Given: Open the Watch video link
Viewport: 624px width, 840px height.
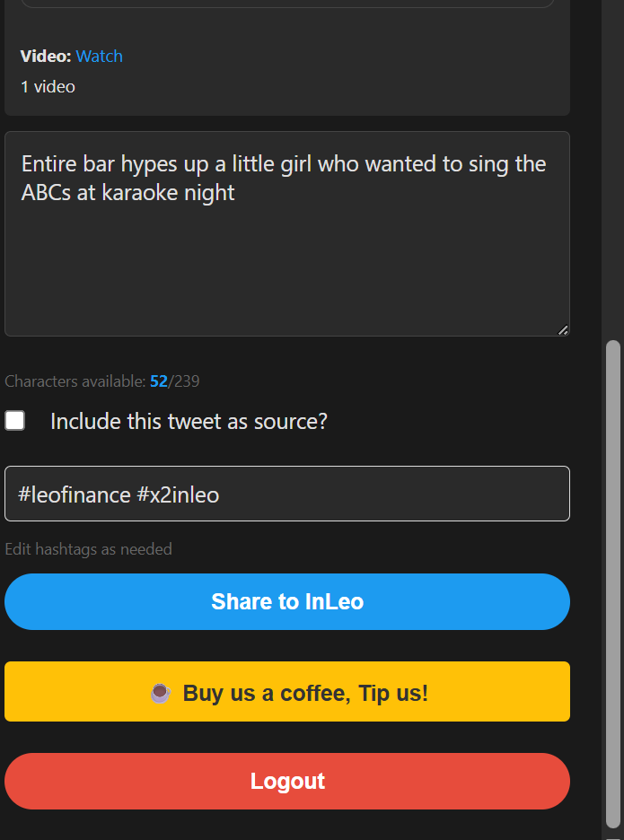Looking at the screenshot, I should (x=99, y=56).
